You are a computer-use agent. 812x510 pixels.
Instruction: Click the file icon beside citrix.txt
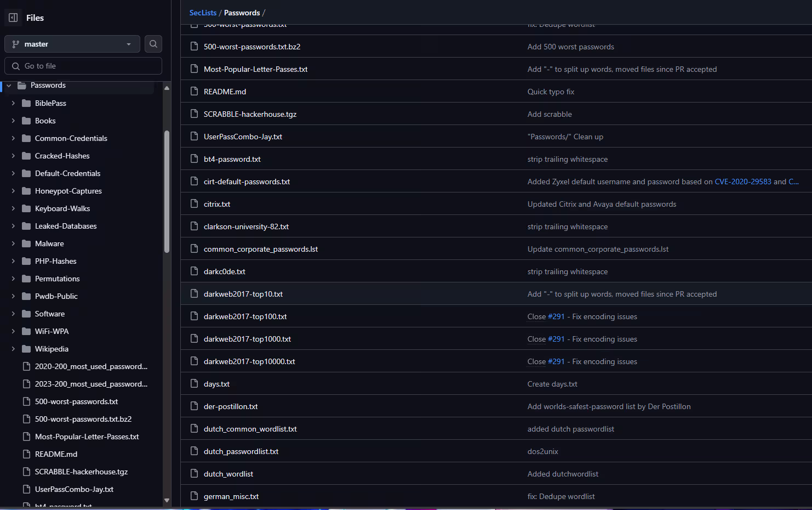tap(194, 204)
